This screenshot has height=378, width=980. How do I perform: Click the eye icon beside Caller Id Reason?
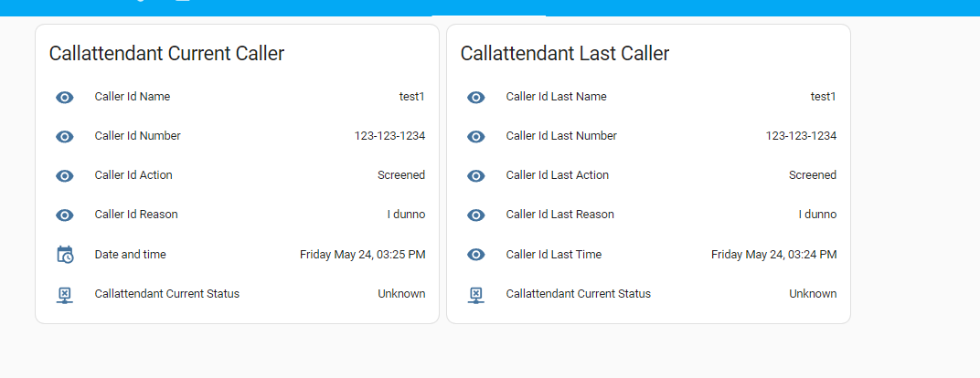65,215
